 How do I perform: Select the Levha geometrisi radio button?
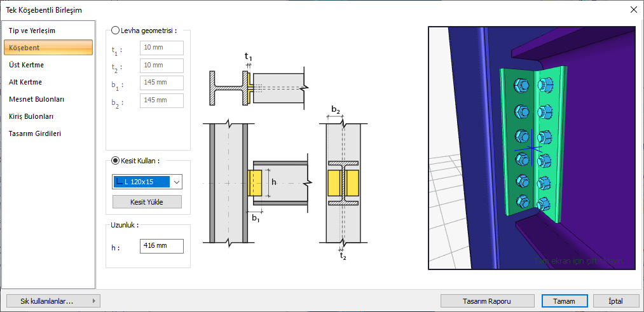[x=115, y=30]
